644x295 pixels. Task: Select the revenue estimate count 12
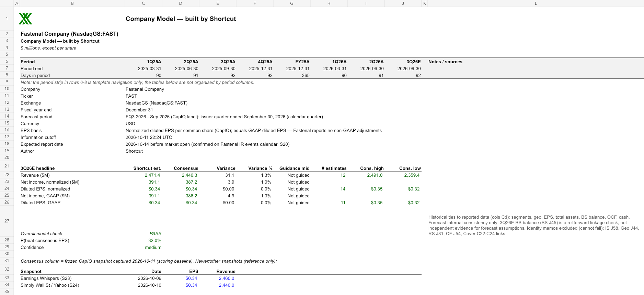[343, 175]
